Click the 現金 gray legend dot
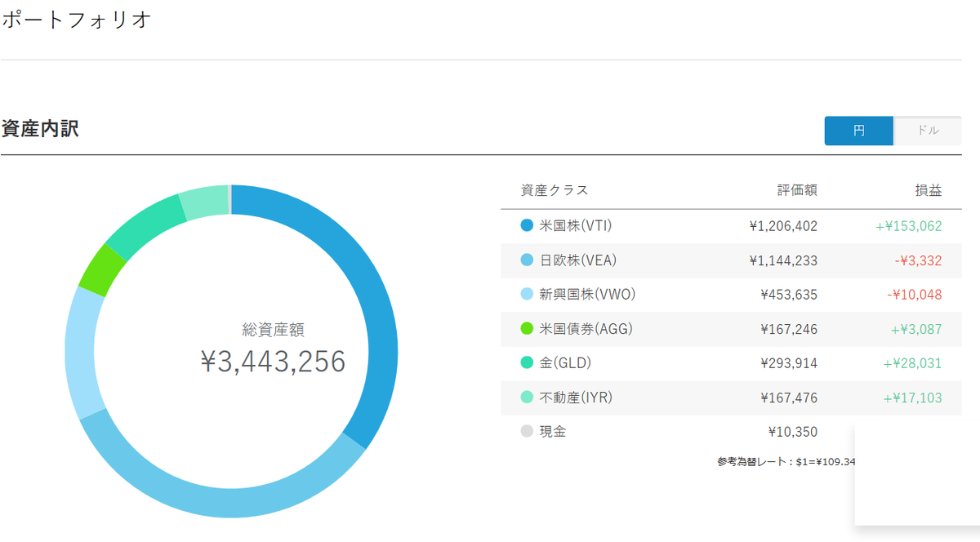 (x=527, y=432)
